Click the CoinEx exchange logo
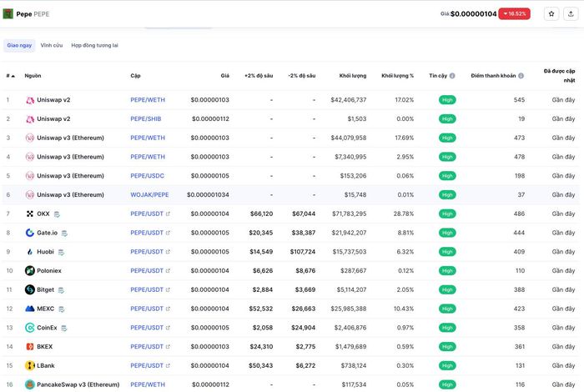584x392 pixels. (x=30, y=328)
